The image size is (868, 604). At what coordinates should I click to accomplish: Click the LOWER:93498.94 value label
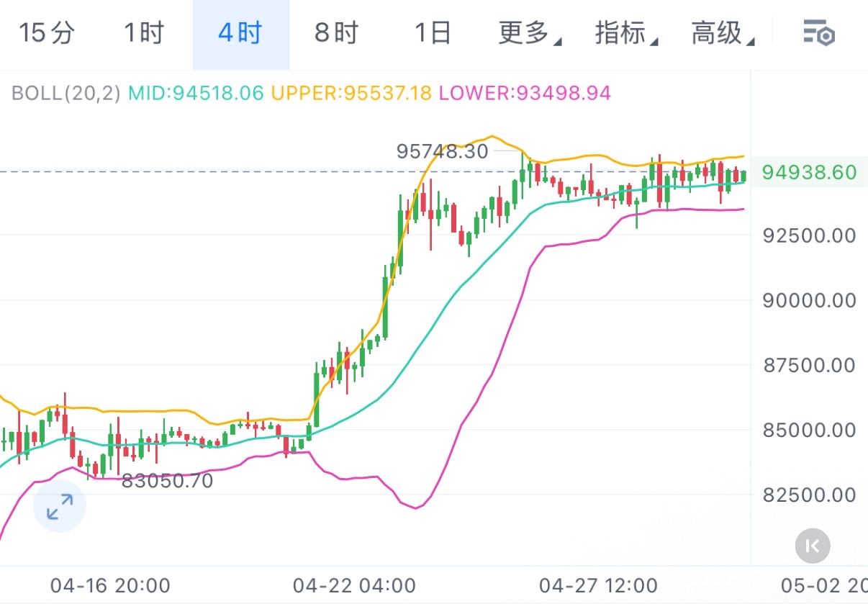pos(525,93)
